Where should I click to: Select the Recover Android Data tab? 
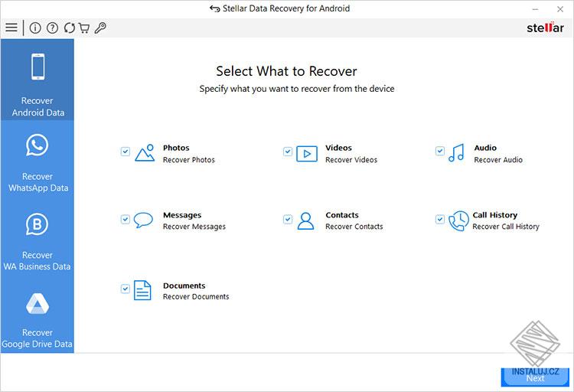point(38,80)
